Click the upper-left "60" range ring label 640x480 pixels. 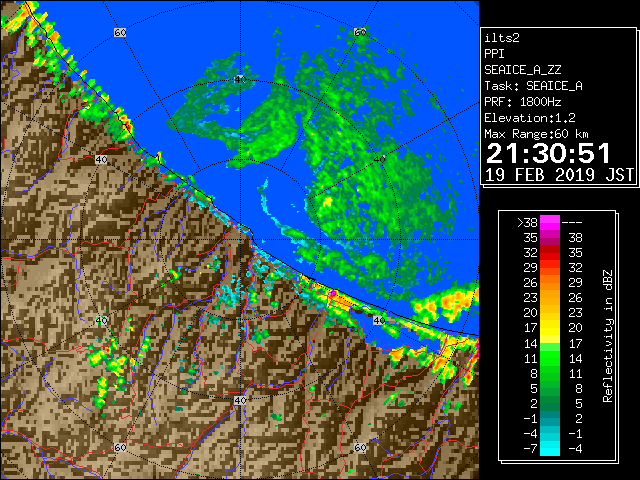tap(120, 33)
